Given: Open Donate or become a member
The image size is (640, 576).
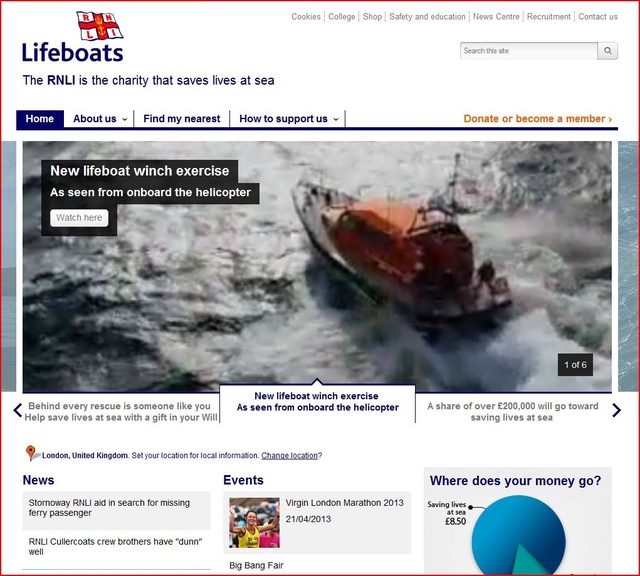Looking at the screenshot, I should coord(537,119).
